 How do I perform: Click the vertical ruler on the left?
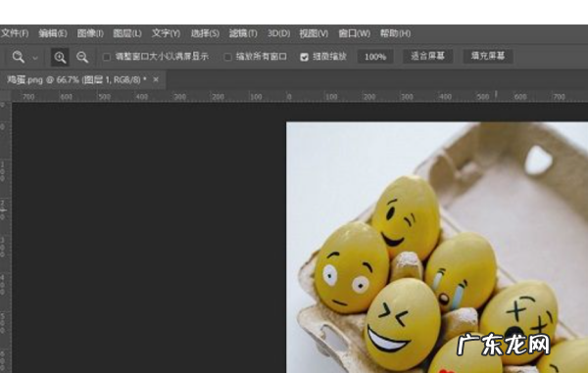click(x=5, y=237)
